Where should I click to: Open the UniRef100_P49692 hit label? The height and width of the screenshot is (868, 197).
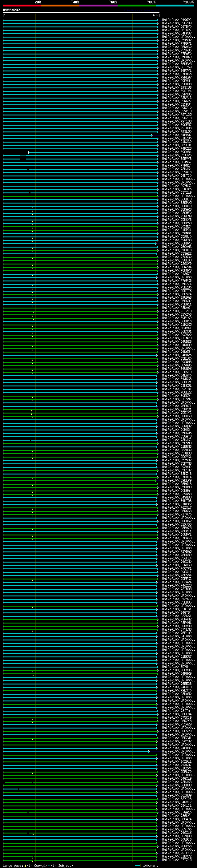(176, 20)
